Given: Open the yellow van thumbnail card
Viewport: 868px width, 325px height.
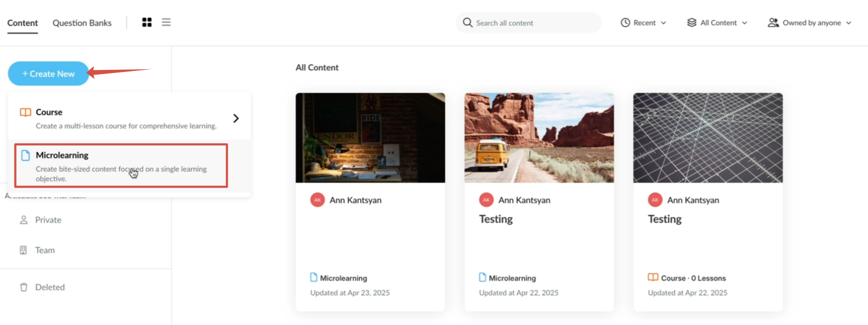Looking at the screenshot, I should click(x=539, y=138).
